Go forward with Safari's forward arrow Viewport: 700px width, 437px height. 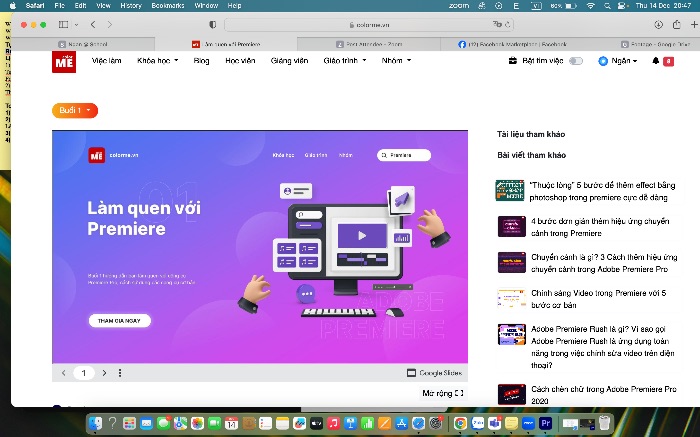[109, 25]
